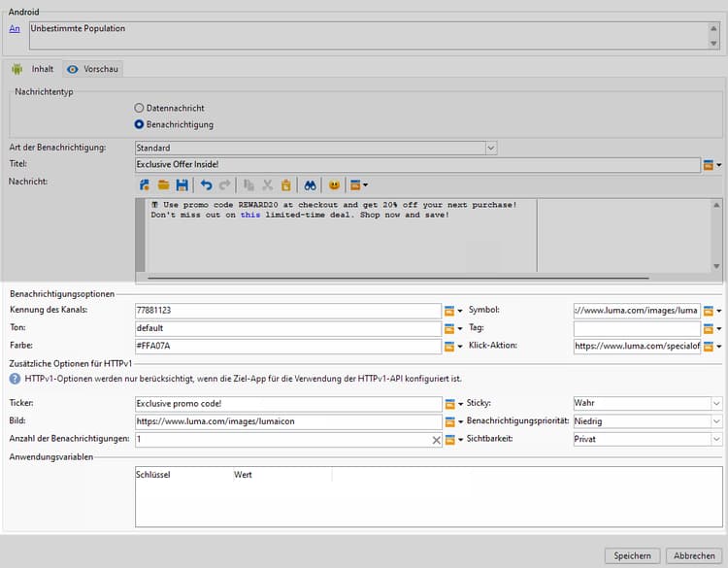The image size is (728, 568).
Task: Click inside the Nachricht text area
Action: tap(342, 235)
